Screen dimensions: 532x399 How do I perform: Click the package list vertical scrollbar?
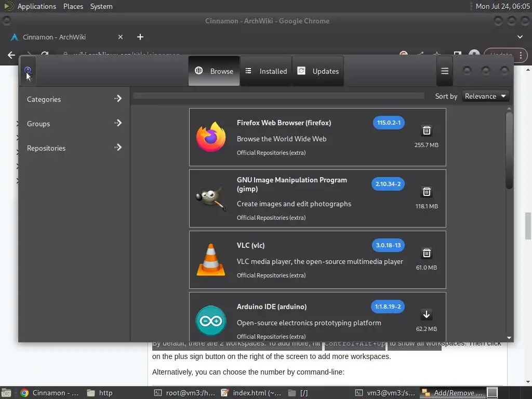509,150
